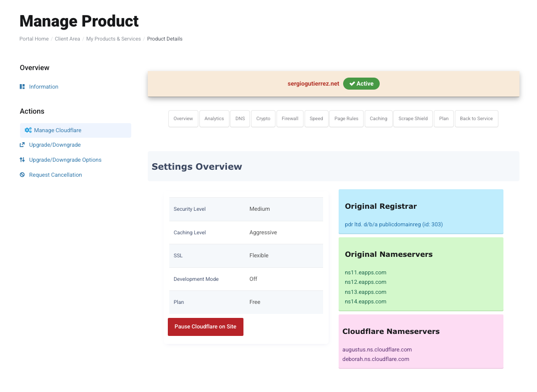Click the Actions sidebar heading
The width and height of the screenshot is (537, 392).
point(32,111)
